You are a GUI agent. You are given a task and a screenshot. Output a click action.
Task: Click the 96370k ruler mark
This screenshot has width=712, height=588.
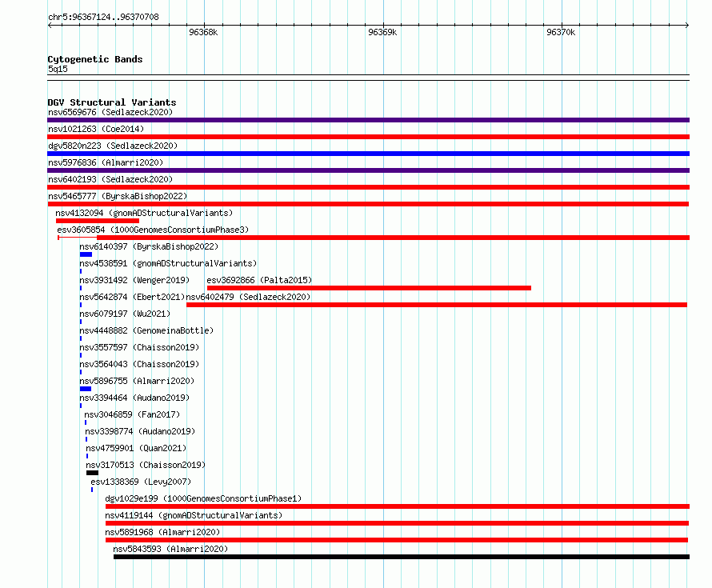pyautogui.click(x=561, y=32)
